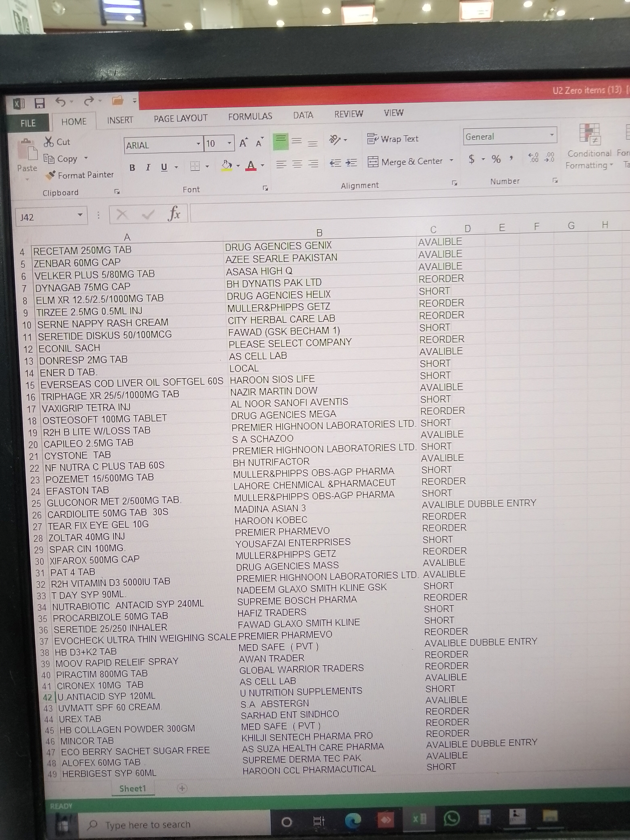This screenshot has width=630, height=840.
Task: Expand the General number format dropdown
Action: (551, 135)
